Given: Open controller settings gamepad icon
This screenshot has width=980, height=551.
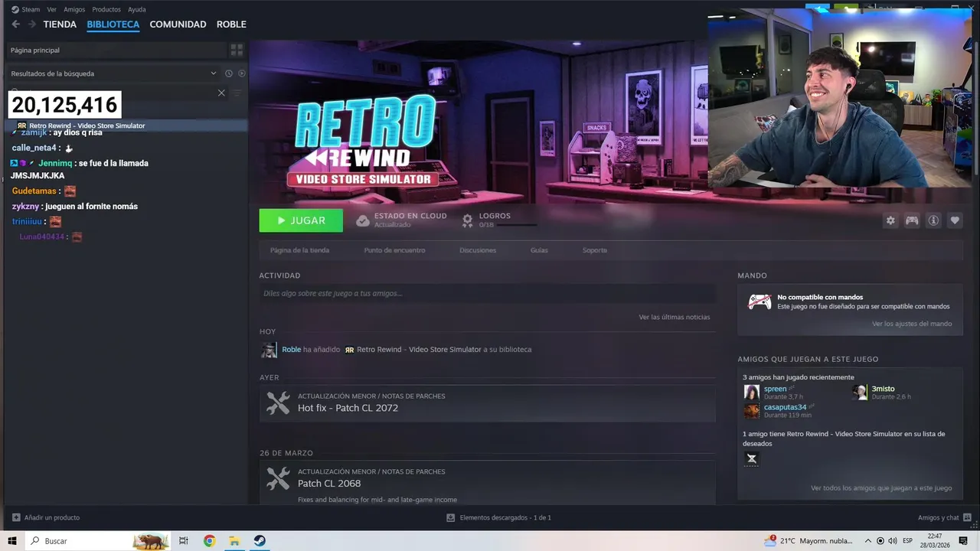Looking at the screenshot, I should (912, 220).
